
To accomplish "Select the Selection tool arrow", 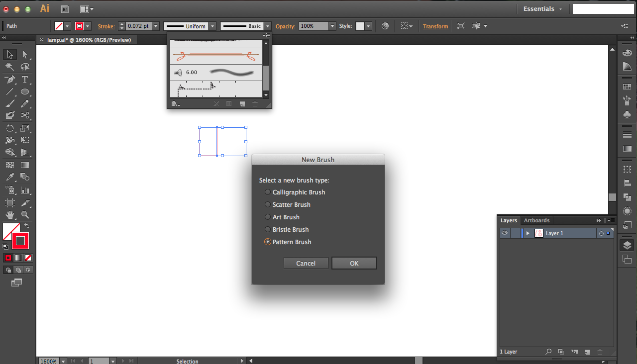I will [x=10, y=55].
